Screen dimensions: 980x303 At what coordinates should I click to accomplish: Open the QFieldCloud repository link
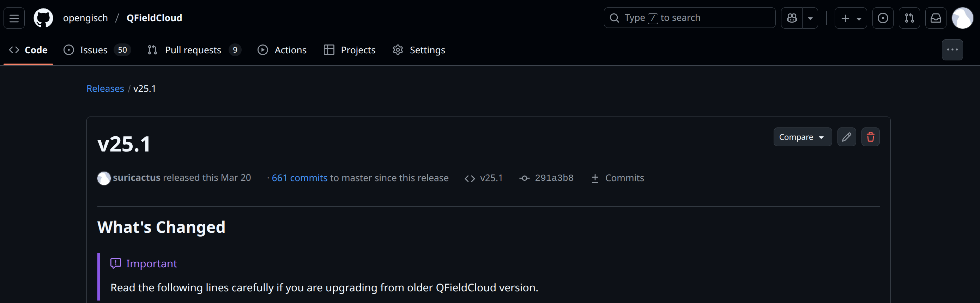point(154,18)
